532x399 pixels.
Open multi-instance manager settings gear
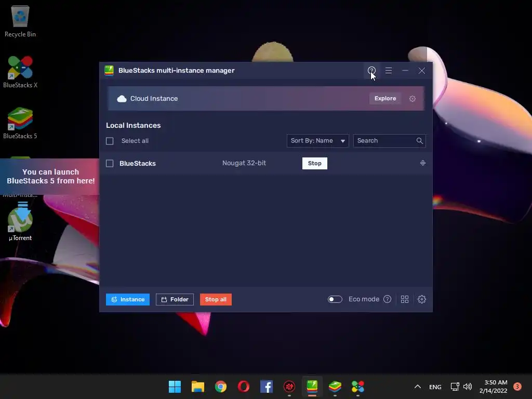(422, 299)
